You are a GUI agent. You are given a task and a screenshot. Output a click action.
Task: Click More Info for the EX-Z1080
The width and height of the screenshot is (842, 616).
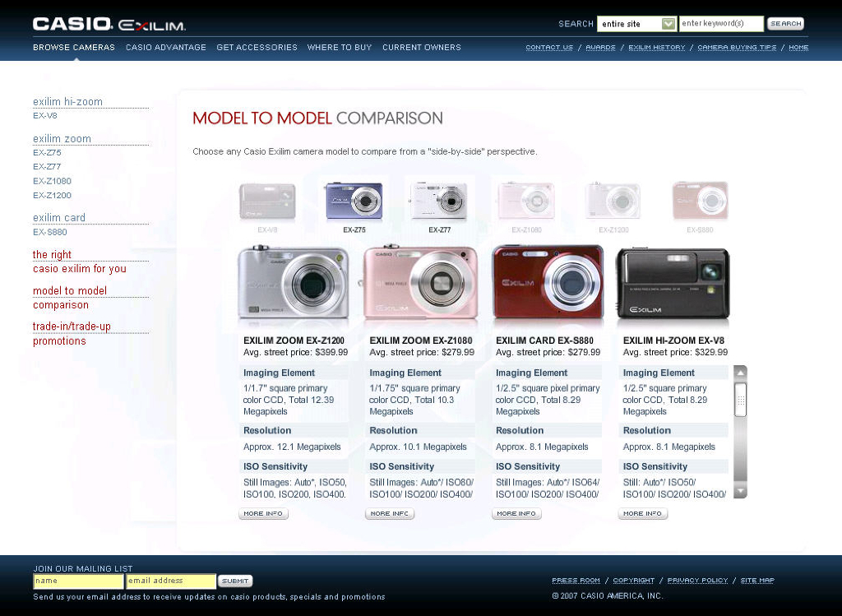coord(389,514)
